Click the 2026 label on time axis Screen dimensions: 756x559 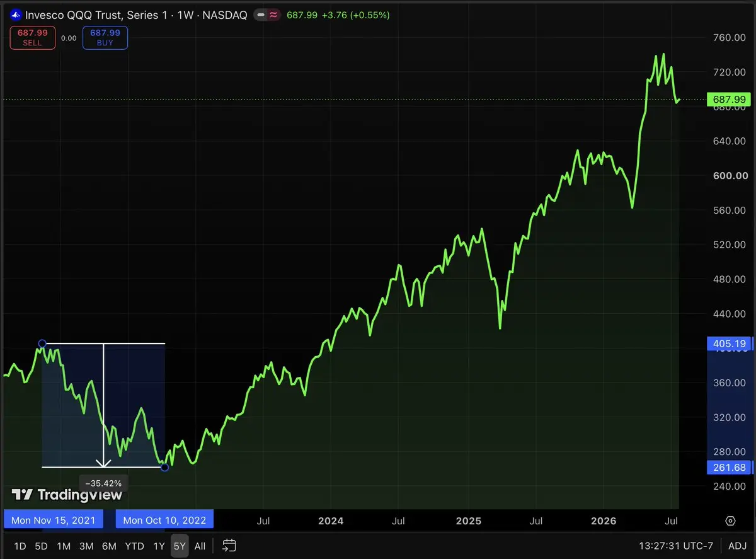coord(604,521)
